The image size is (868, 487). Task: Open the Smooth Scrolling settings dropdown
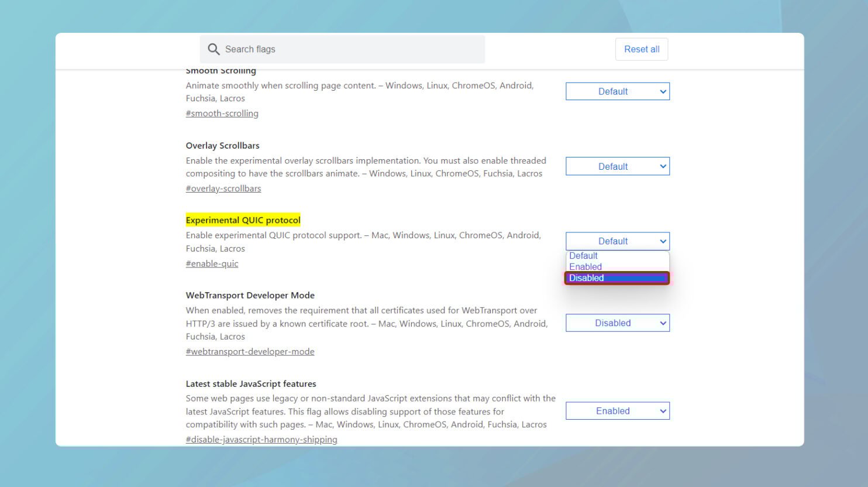click(617, 91)
